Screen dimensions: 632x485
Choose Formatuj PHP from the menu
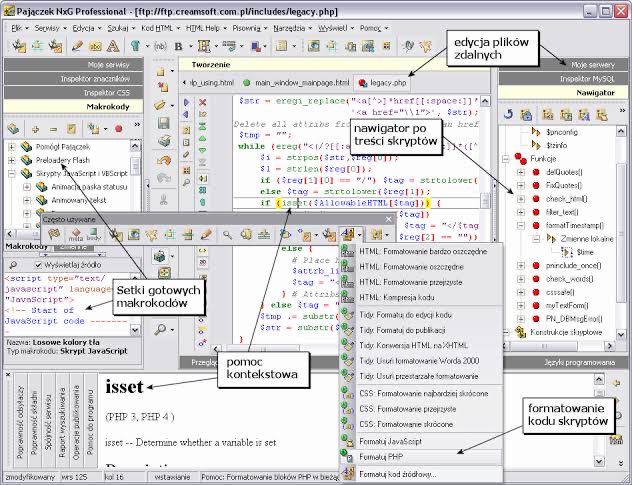click(x=421, y=457)
